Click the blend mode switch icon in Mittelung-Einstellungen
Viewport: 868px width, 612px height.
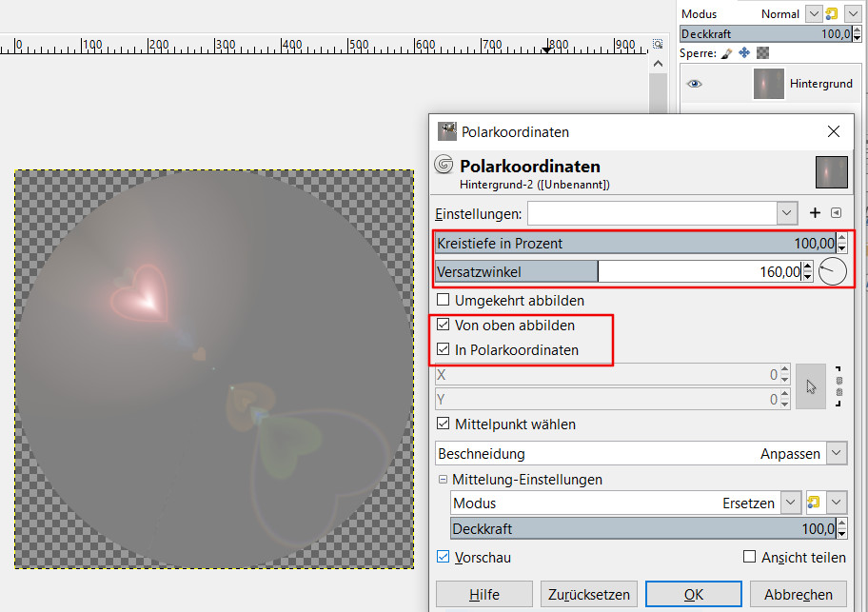[813, 503]
